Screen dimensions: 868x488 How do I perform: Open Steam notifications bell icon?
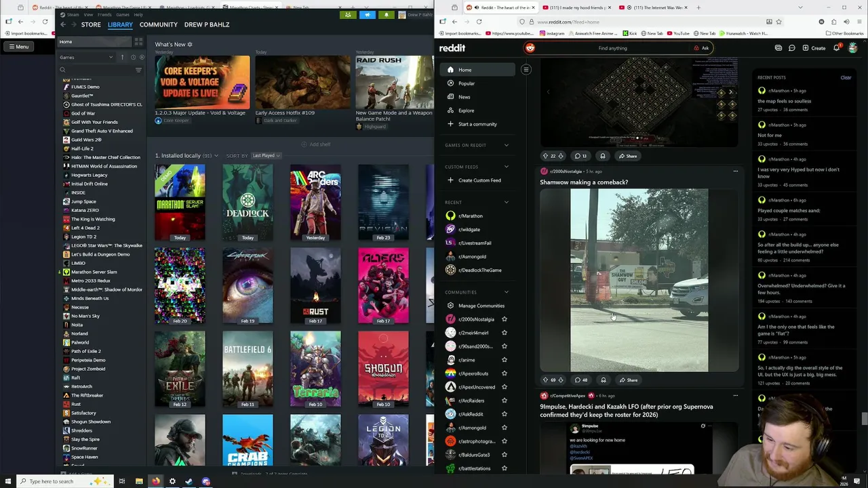point(386,15)
